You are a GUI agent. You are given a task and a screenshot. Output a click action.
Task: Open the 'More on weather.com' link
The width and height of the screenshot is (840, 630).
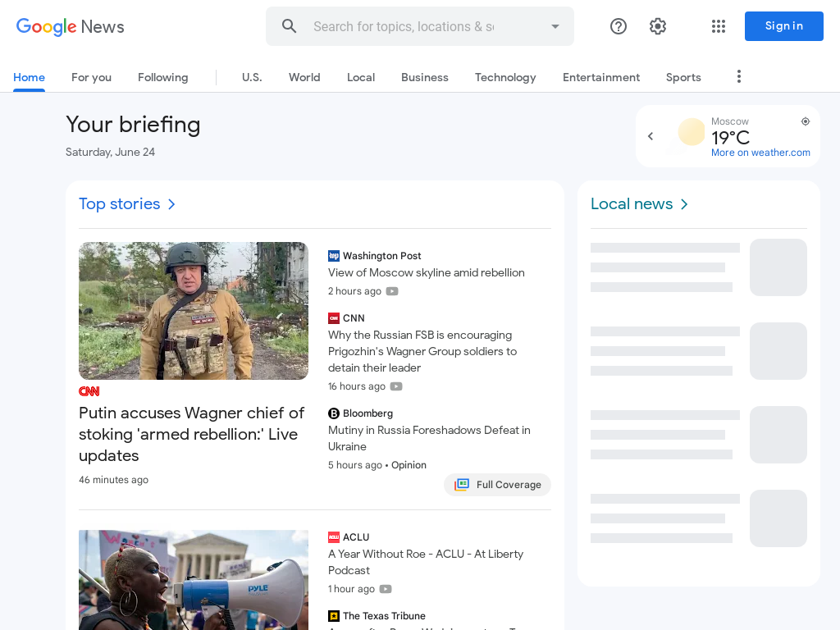point(760,153)
